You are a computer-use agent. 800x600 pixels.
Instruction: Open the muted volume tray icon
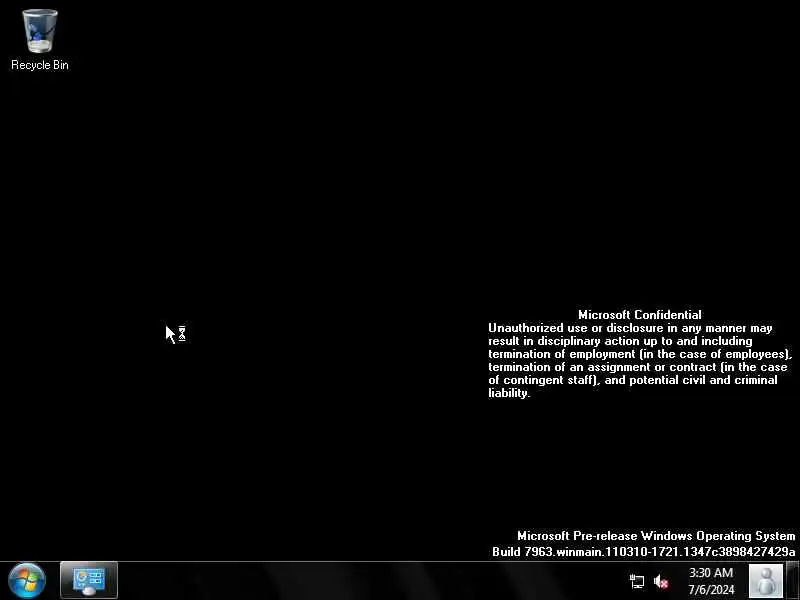[x=661, y=581]
